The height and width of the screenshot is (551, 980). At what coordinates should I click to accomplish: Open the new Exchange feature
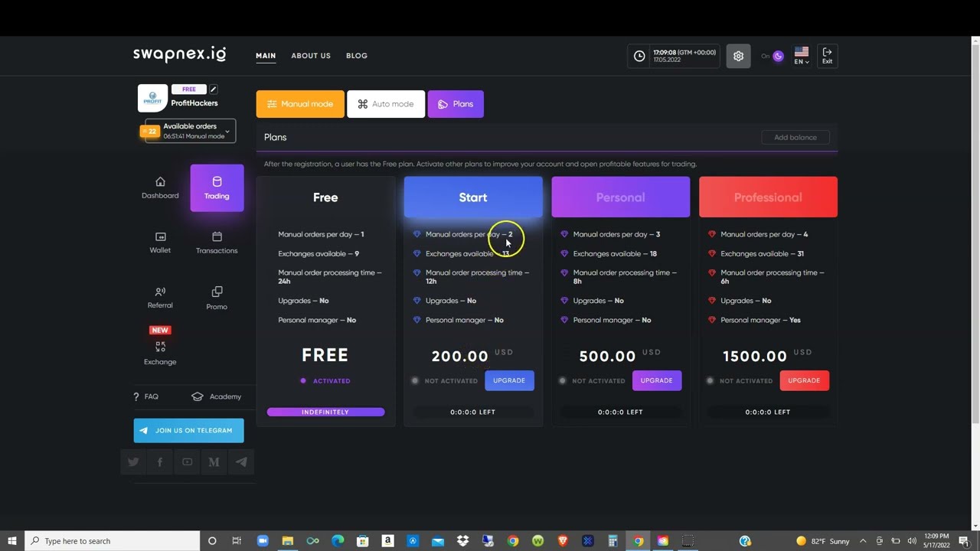160,347
